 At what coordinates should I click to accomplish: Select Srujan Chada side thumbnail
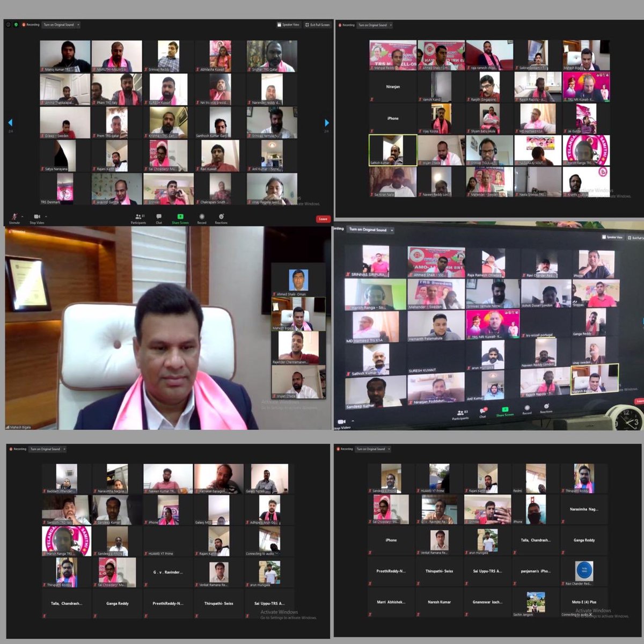pyautogui.click(x=298, y=382)
